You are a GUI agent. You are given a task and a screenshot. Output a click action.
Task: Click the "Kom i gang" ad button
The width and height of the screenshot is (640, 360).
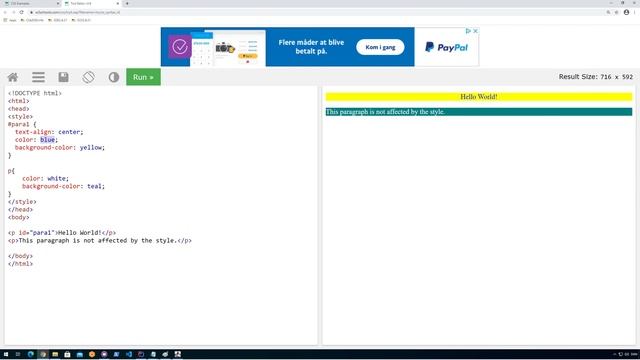[x=380, y=47]
